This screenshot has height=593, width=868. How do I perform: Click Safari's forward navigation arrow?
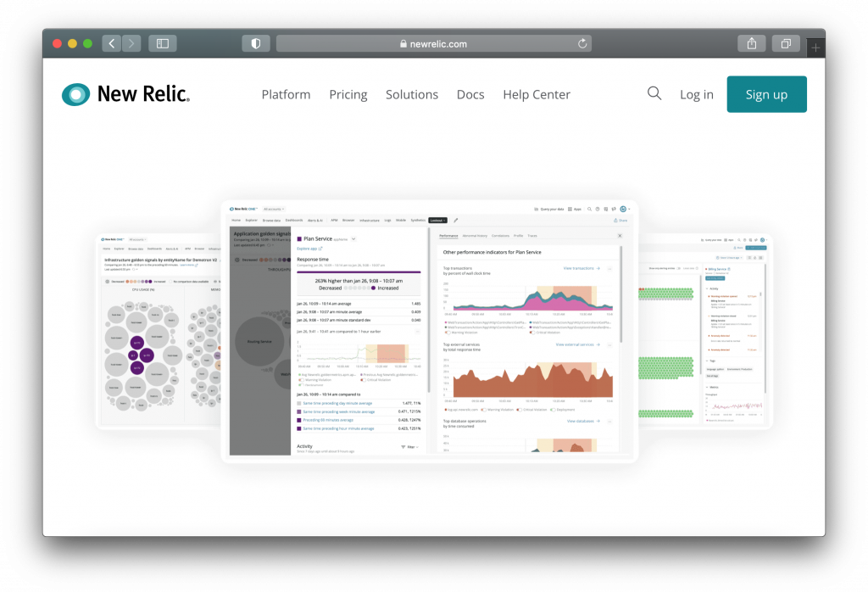tap(131, 44)
